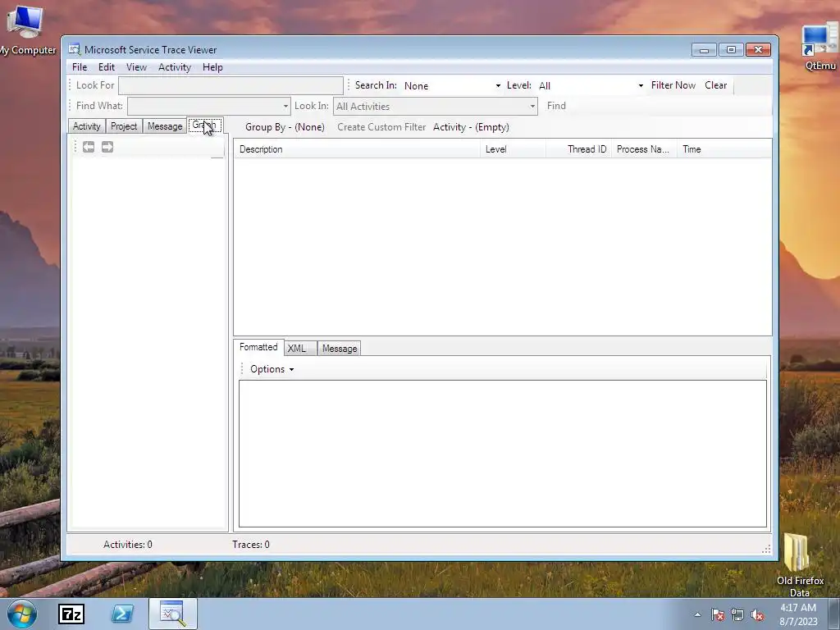Sort by the Description column header

(x=357, y=149)
